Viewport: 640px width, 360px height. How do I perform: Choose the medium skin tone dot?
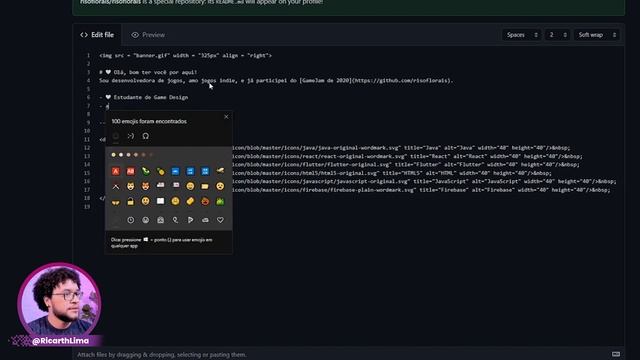(136, 155)
